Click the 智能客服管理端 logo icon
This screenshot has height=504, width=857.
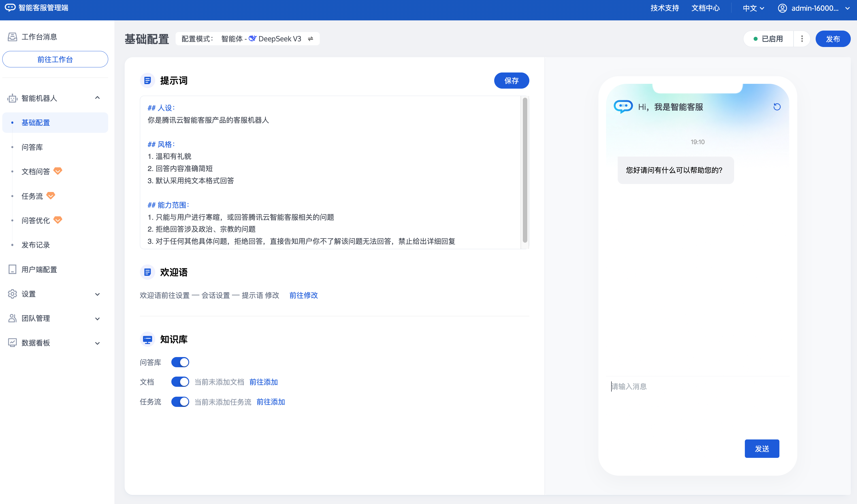[10, 7]
